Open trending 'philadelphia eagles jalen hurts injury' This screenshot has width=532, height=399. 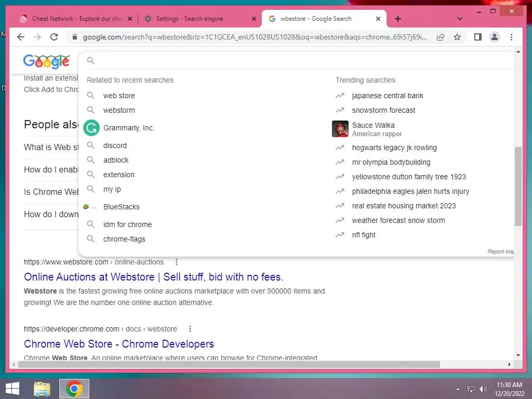410,191
